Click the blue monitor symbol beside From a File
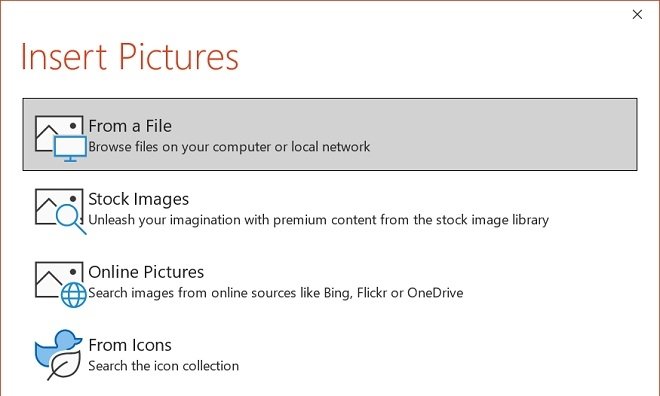The height and width of the screenshot is (396, 660). point(70,149)
